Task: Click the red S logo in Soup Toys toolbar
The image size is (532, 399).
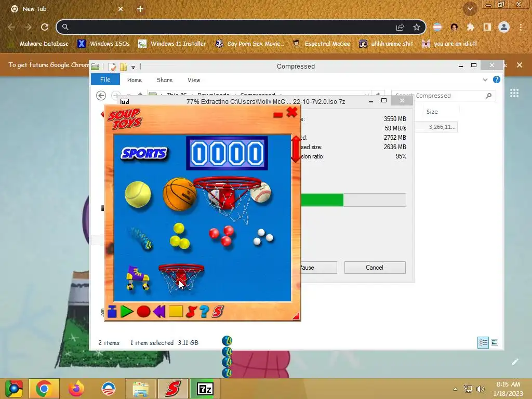Action: point(218,312)
